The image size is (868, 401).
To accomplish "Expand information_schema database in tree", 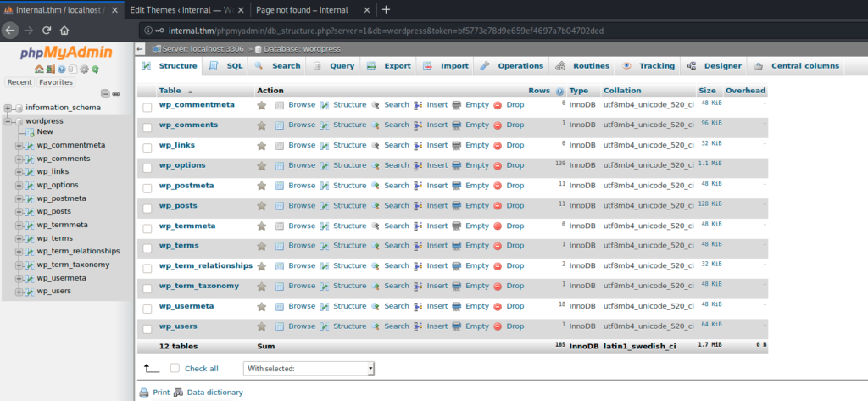I will [x=8, y=108].
